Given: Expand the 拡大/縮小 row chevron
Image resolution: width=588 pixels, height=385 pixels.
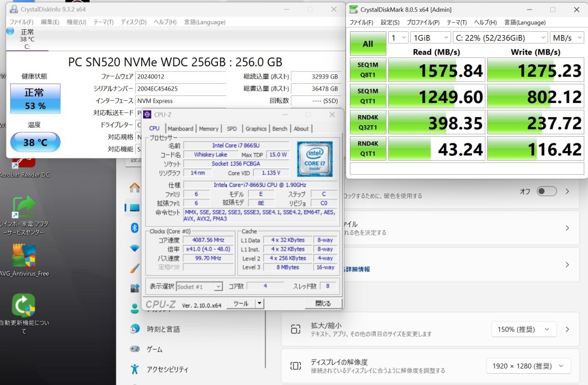Looking at the screenshot, I should (567, 329).
